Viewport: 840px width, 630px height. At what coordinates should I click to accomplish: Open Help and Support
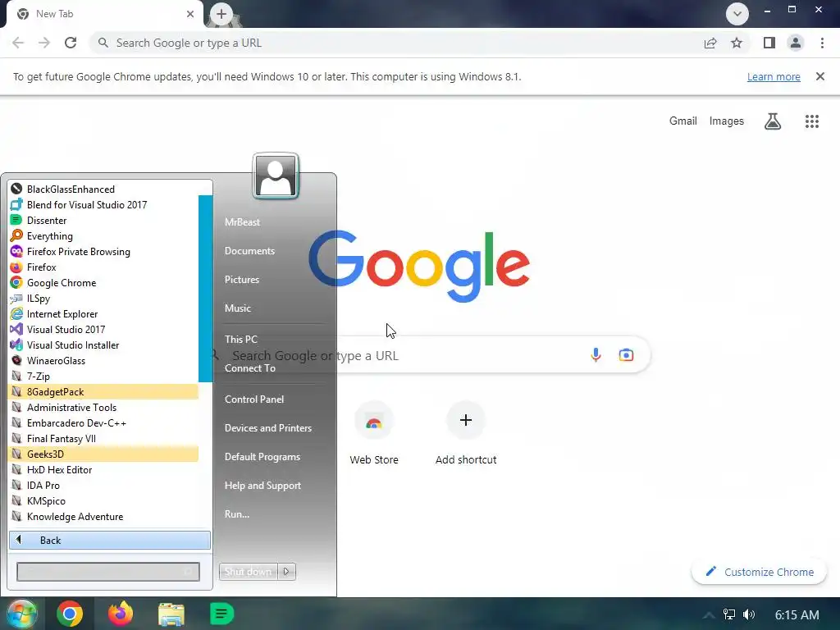click(262, 486)
